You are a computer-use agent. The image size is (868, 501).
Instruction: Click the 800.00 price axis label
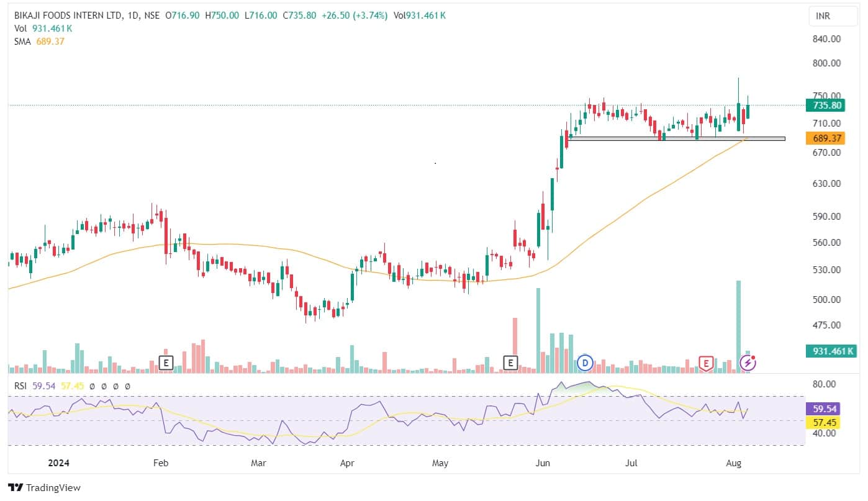click(x=826, y=63)
